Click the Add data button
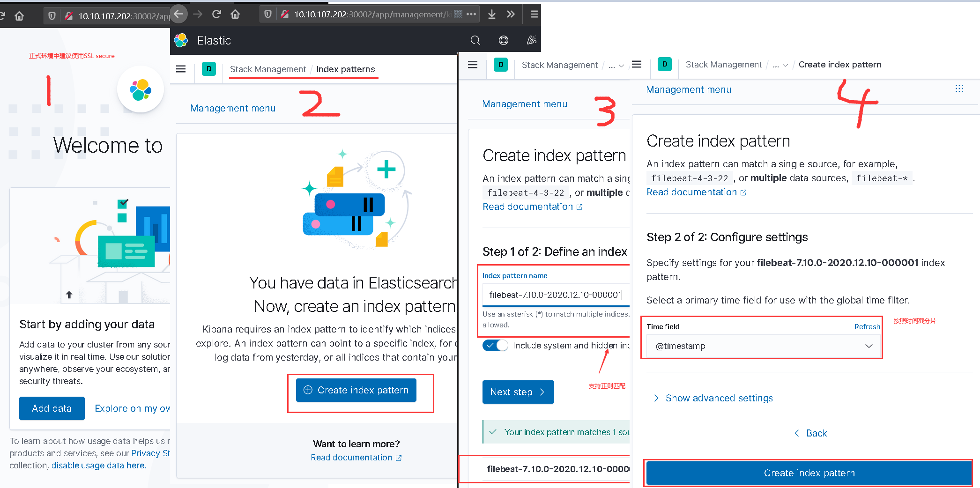 (x=52, y=408)
